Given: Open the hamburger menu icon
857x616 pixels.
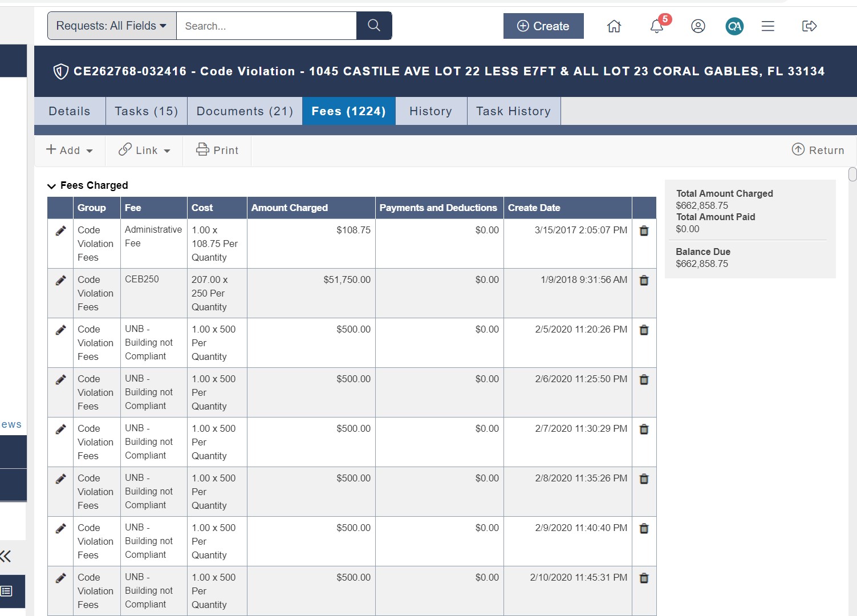Looking at the screenshot, I should [x=768, y=26].
